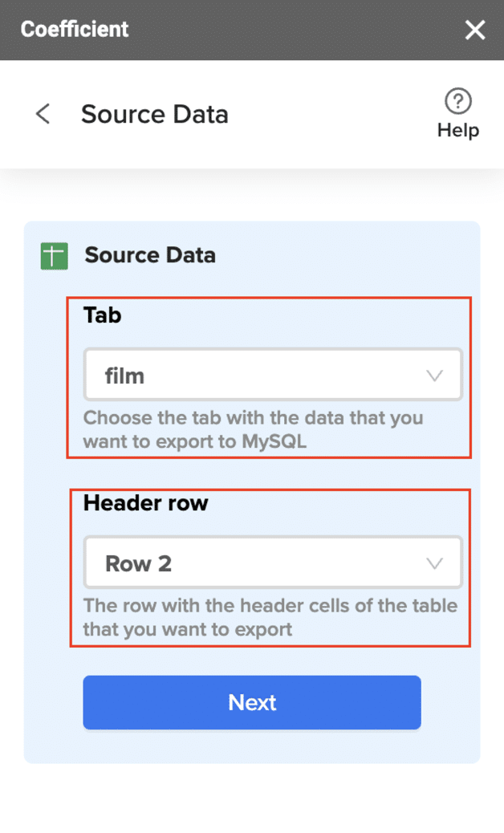Click the Source Data heading beside the green icon
The height and width of the screenshot is (833, 504).
click(x=150, y=255)
